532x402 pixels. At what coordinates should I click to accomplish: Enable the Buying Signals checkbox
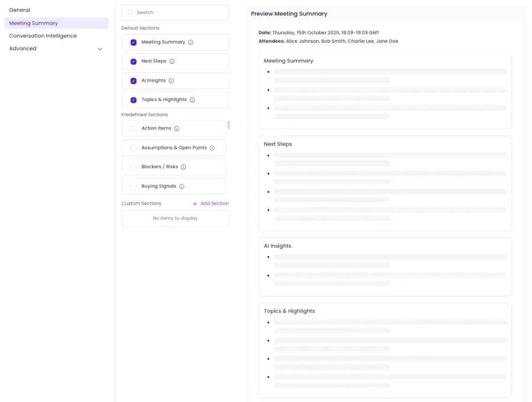pos(133,186)
